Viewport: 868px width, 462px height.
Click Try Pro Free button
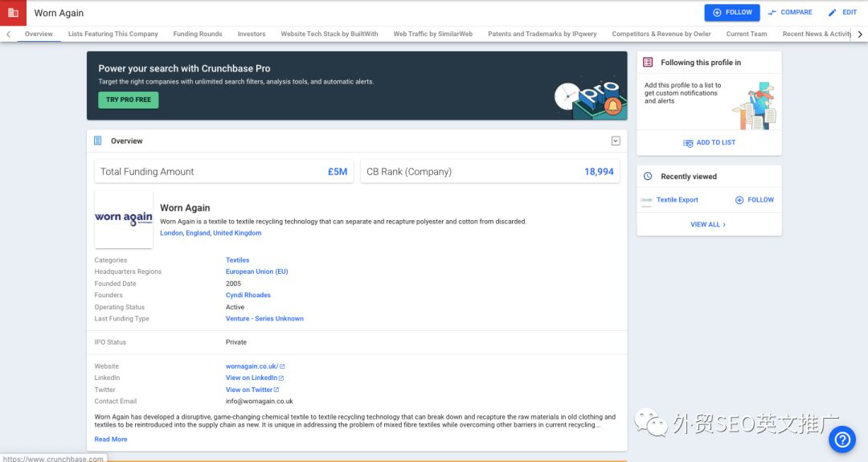click(129, 100)
